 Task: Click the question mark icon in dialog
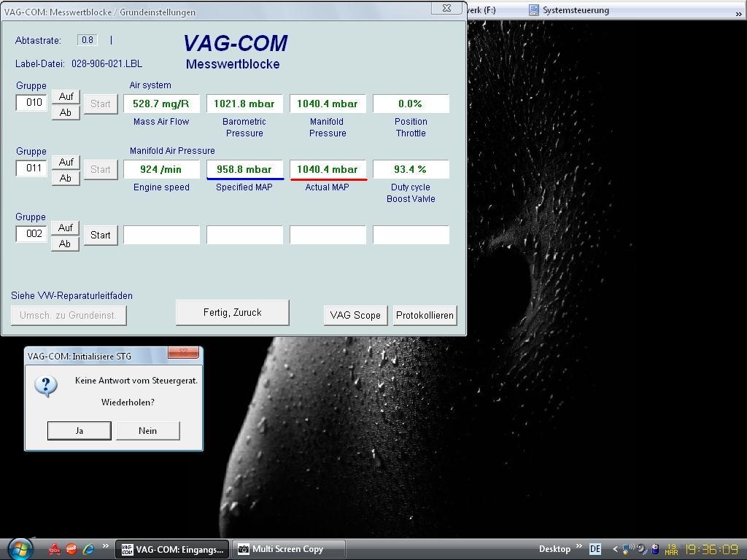[x=46, y=386]
